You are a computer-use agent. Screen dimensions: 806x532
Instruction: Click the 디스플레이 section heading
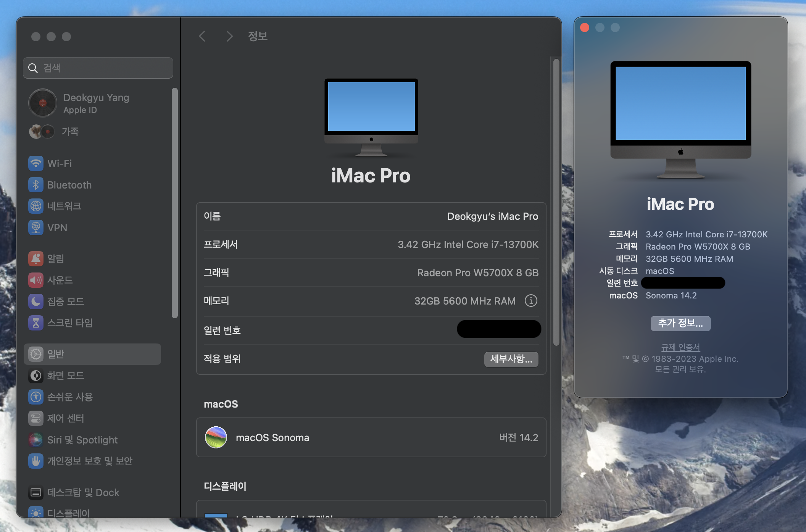225,486
